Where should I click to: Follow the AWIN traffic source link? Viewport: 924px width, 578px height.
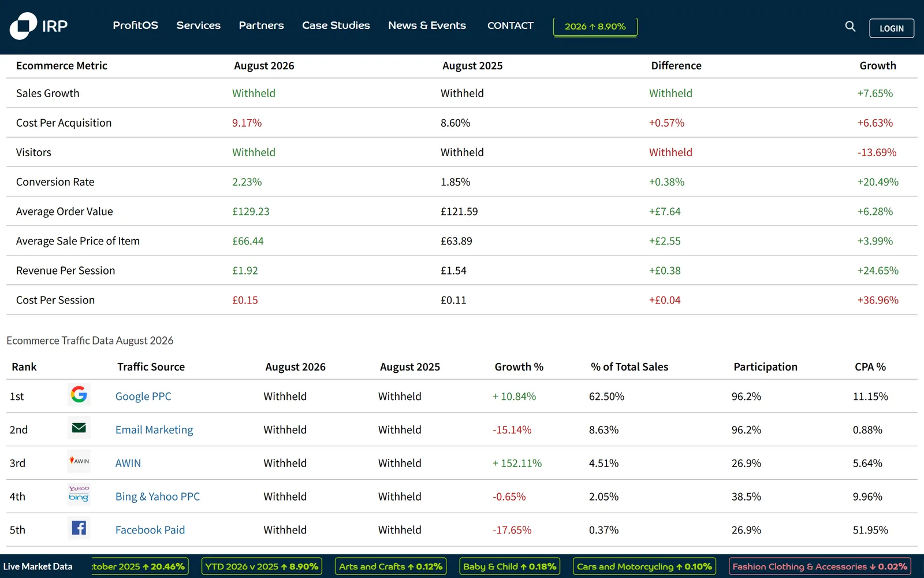(x=128, y=463)
